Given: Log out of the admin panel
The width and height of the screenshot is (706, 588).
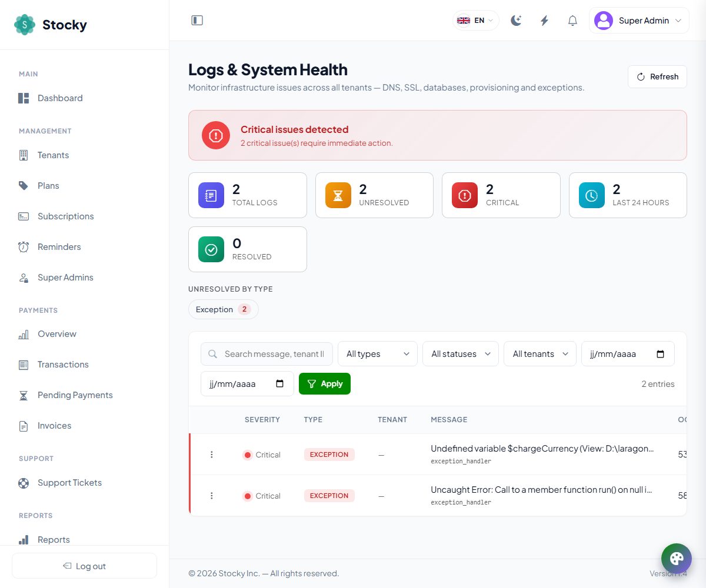Looking at the screenshot, I should [85, 566].
